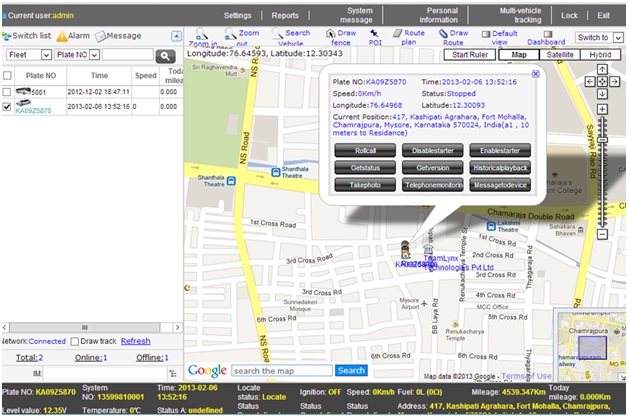This screenshot has width=628, height=417.
Task: Open the Settings menu
Action: click(x=238, y=16)
